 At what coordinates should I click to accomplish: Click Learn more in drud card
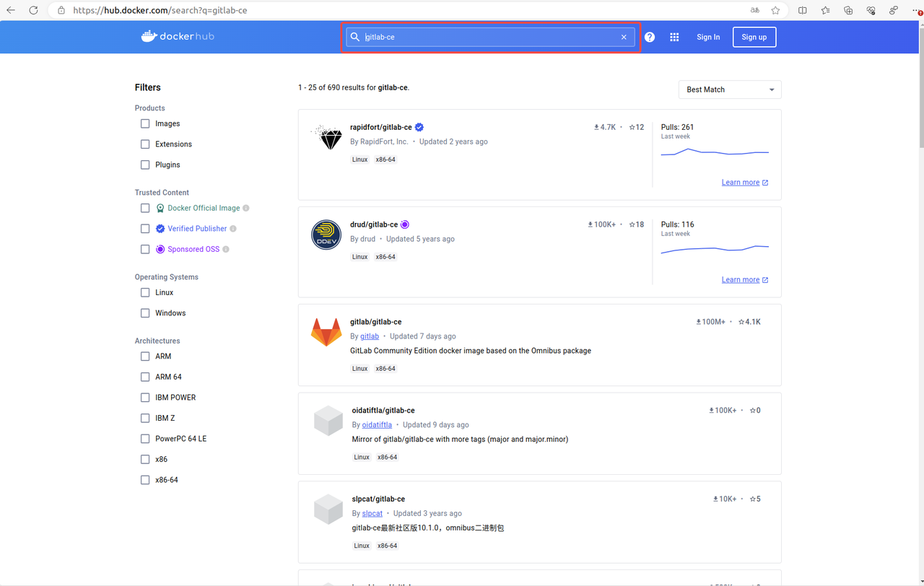(x=745, y=280)
